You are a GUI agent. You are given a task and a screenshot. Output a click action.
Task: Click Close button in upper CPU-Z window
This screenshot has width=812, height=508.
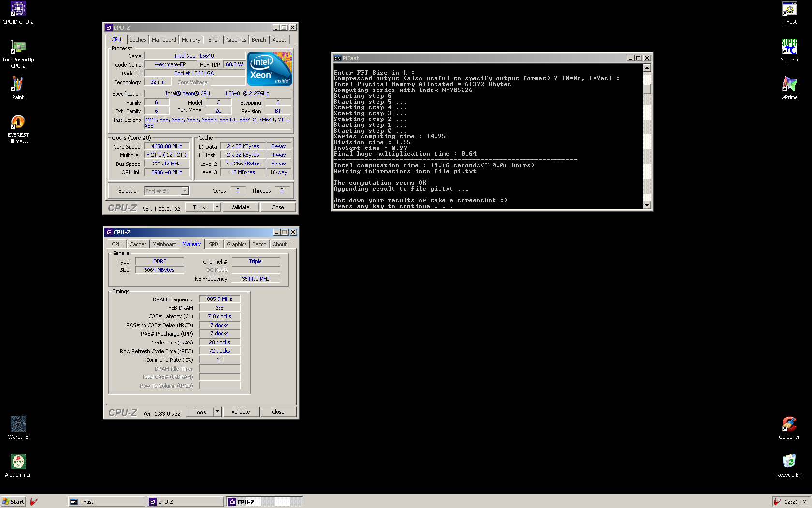tap(277, 207)
